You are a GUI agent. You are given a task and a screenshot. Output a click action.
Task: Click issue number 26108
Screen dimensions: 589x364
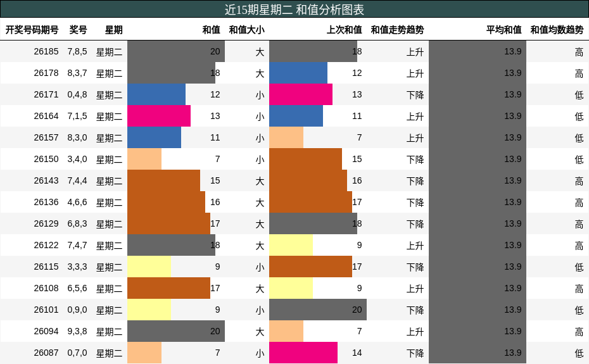tap(46, 288)
